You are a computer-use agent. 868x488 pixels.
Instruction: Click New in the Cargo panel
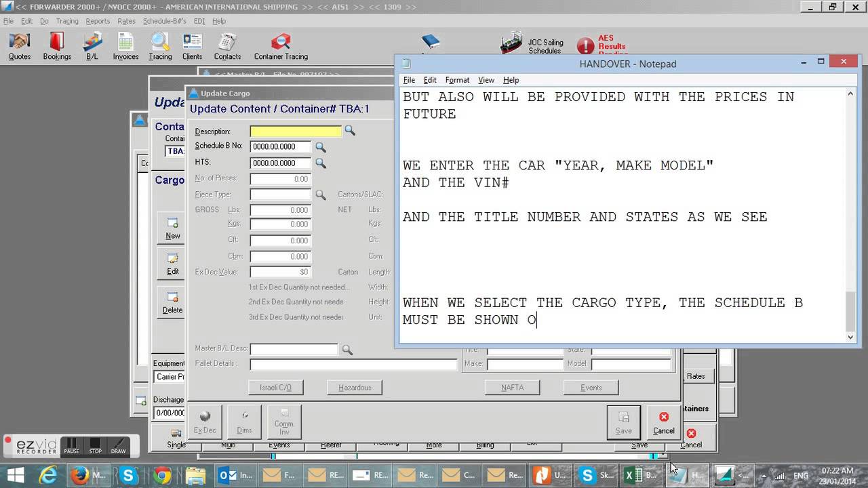[173, 229]
